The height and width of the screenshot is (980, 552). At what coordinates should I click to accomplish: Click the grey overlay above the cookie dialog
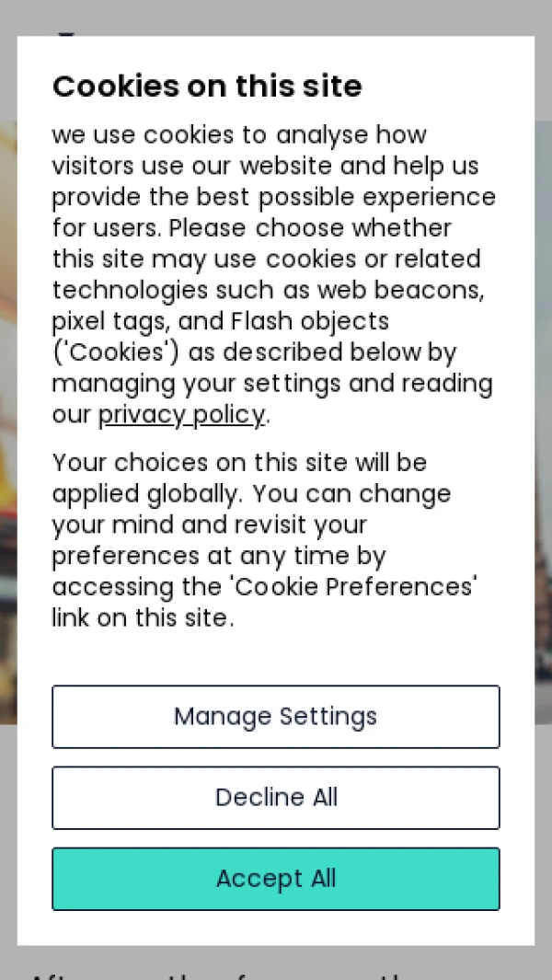tap(276, 17)
